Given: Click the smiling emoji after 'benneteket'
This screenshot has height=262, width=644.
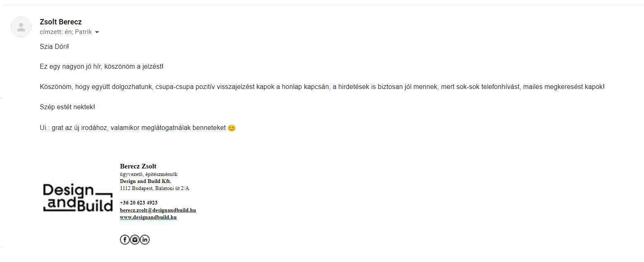Looking at the screenshot, I should pyautogui.click(x=232, y=128).
